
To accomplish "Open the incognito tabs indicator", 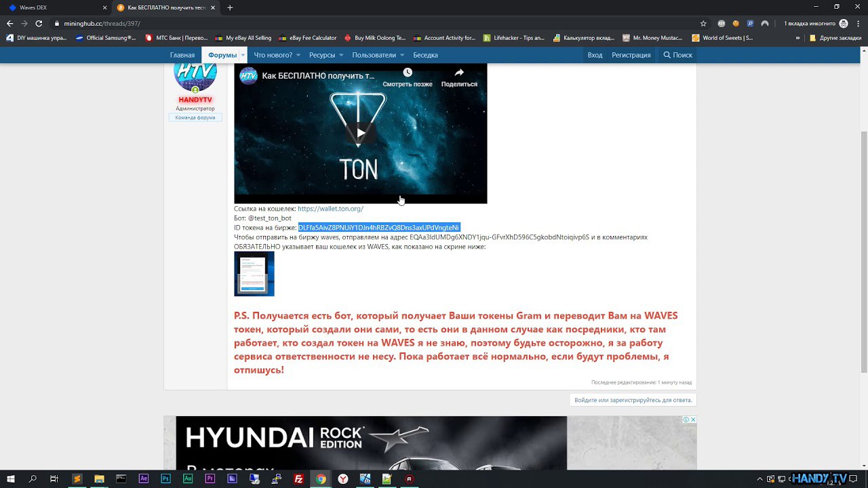I will (816, 23).
